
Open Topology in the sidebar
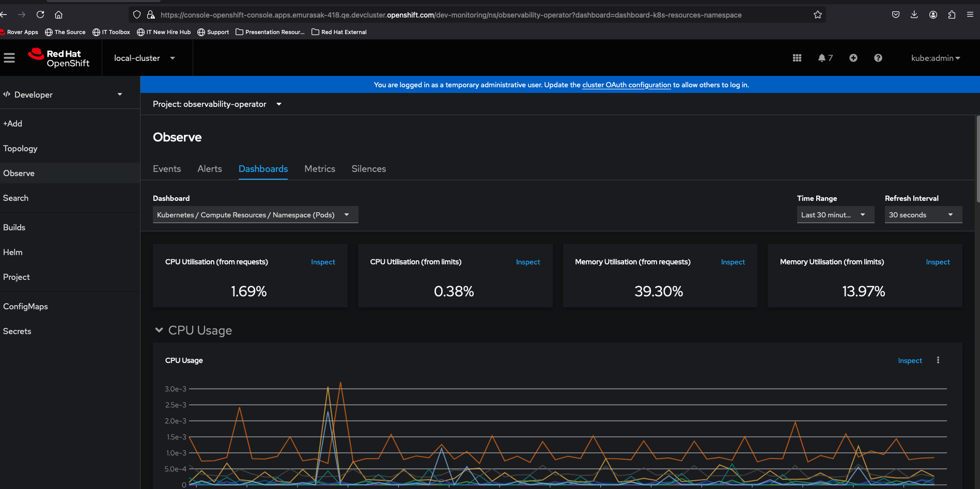coord(20,149)
